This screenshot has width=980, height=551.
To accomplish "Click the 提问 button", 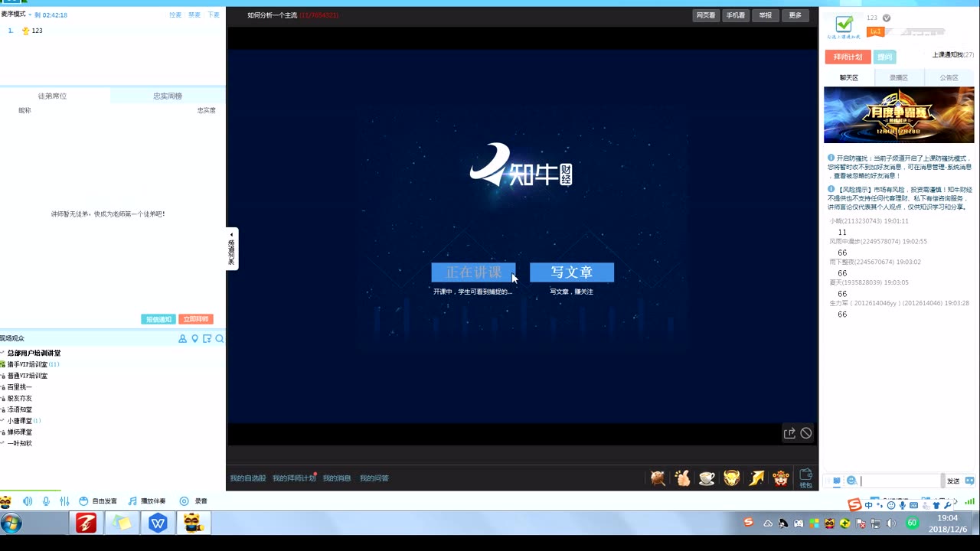I will pyautogui.click(x=884, y=57).
